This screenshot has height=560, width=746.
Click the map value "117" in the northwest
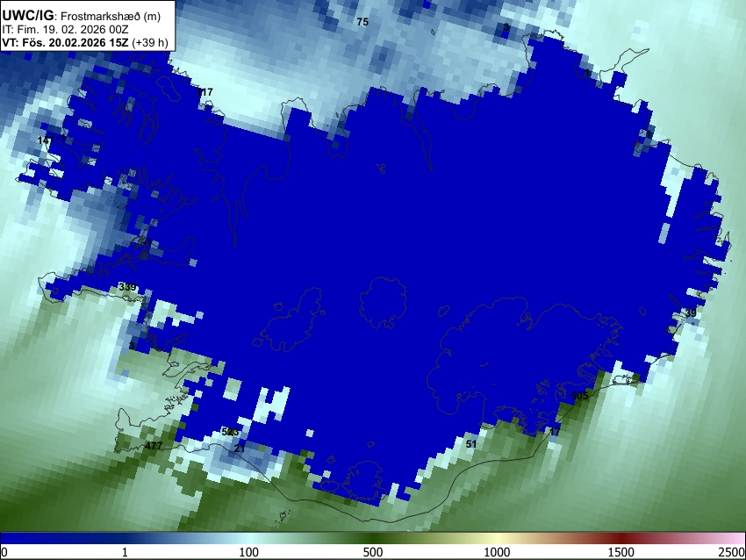coord(205,92)
